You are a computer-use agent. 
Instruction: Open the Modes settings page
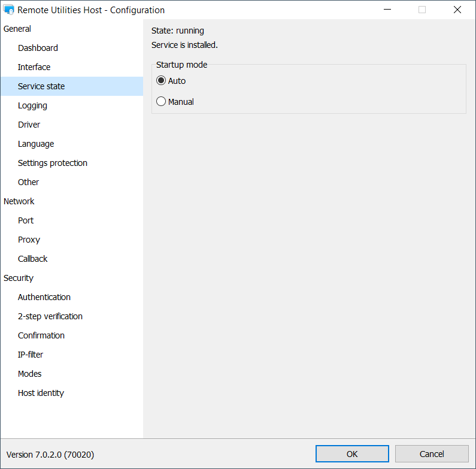[x=72, y=374]
